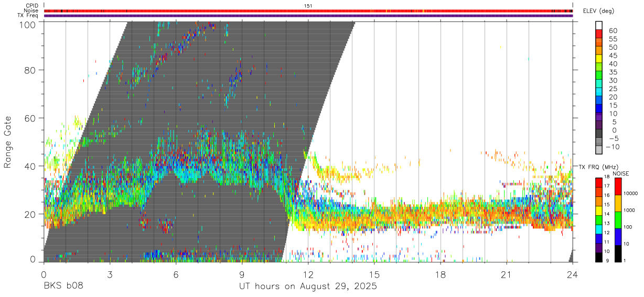644x297 pixels.
Task: Click the red 17–18 segment of the TX FRQ colorbar
Action: 599,183
